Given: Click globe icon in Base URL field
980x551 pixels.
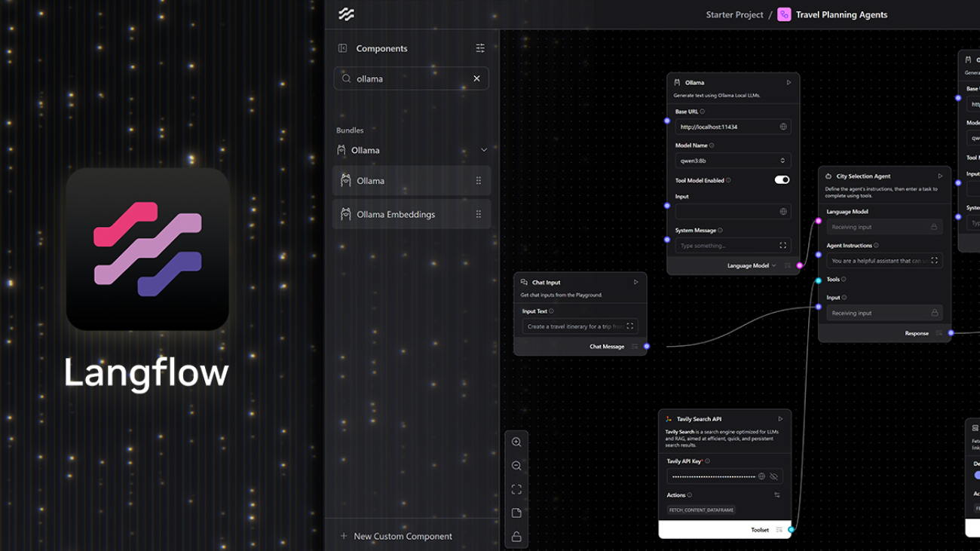Looking at the screenshot, I should pyautogui.click(x=782, y=127).
